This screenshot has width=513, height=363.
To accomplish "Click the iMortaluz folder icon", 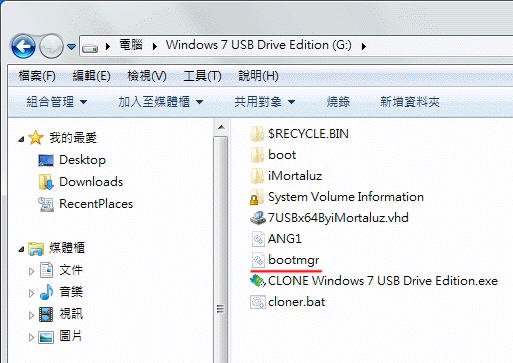I will point(257,176).
